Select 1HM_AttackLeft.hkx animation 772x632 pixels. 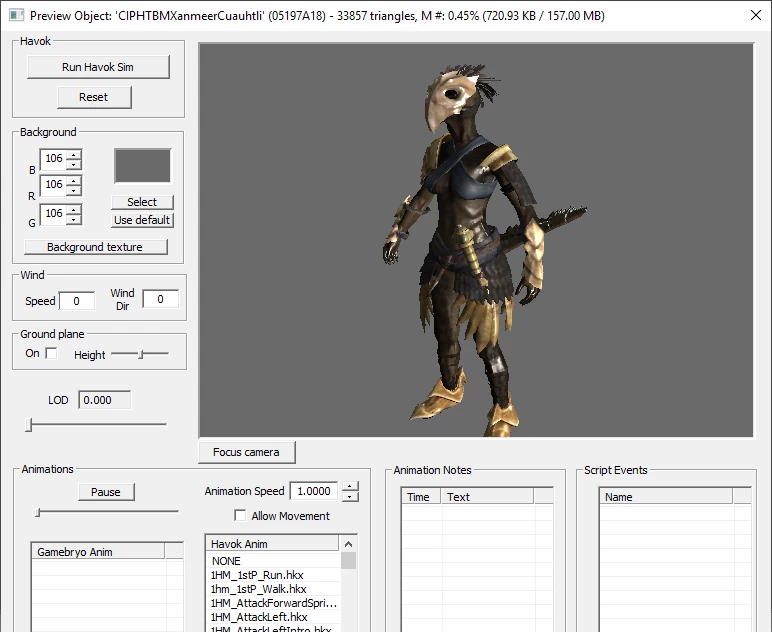pyautogui.click(x=273, y=617)
